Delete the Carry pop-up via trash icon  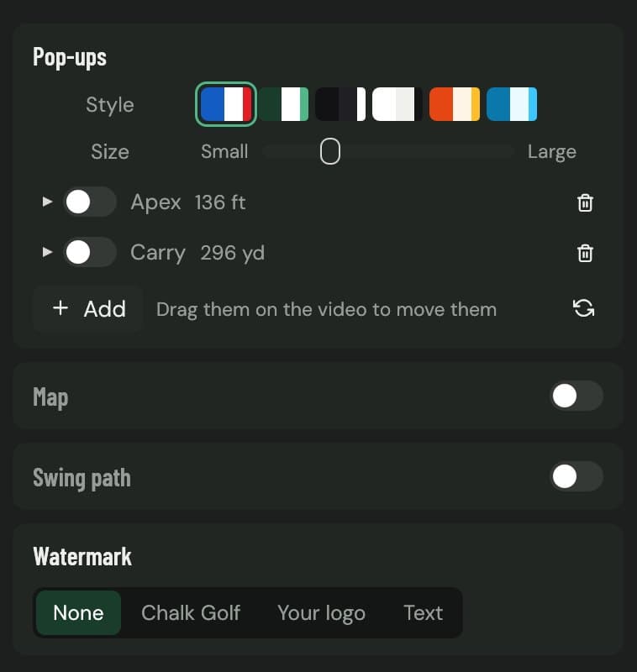585,253
